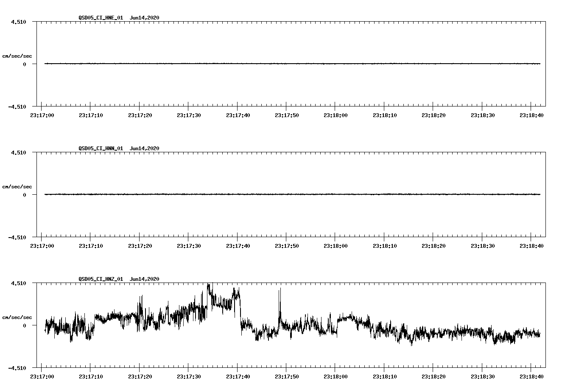Select the 4.510 upper limit on HNZ plot
This screenshot has height=392, width=576.
(19, 283)
